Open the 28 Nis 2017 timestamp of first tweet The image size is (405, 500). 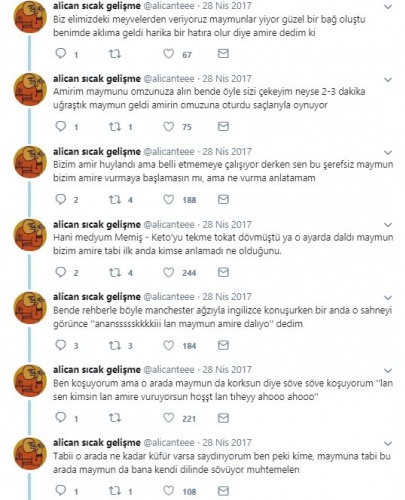tap(227, 6)
